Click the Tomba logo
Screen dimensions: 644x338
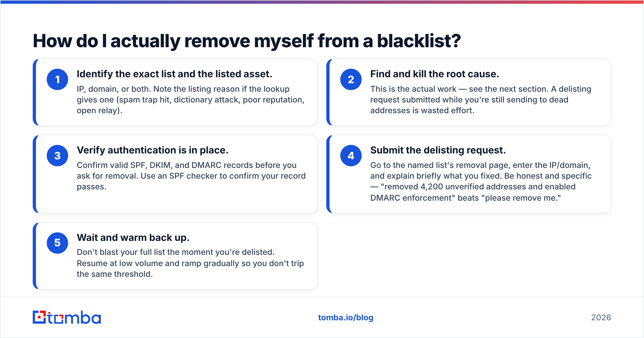click(x=67, y=317)
